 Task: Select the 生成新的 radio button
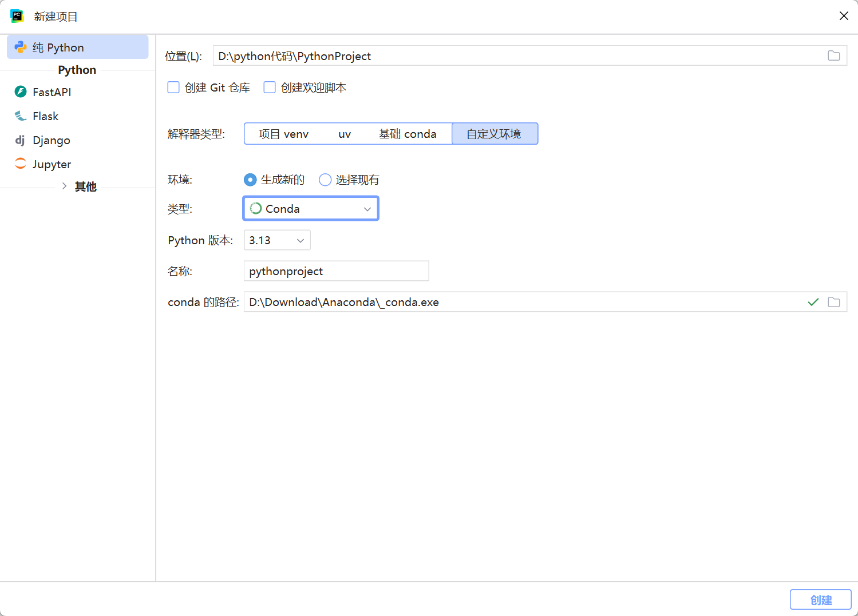(x=250, y=180)
